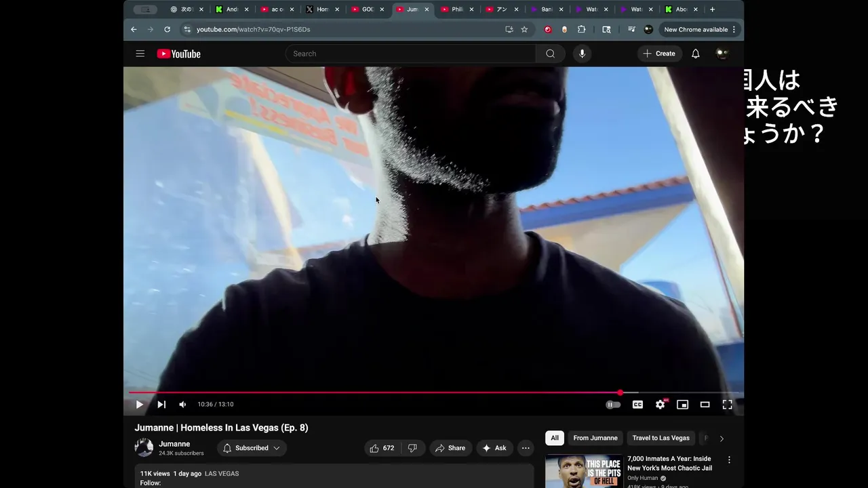Screen dimensions: 868x488
Task: Focus the YouTube search field
Action: pos(410,54)
